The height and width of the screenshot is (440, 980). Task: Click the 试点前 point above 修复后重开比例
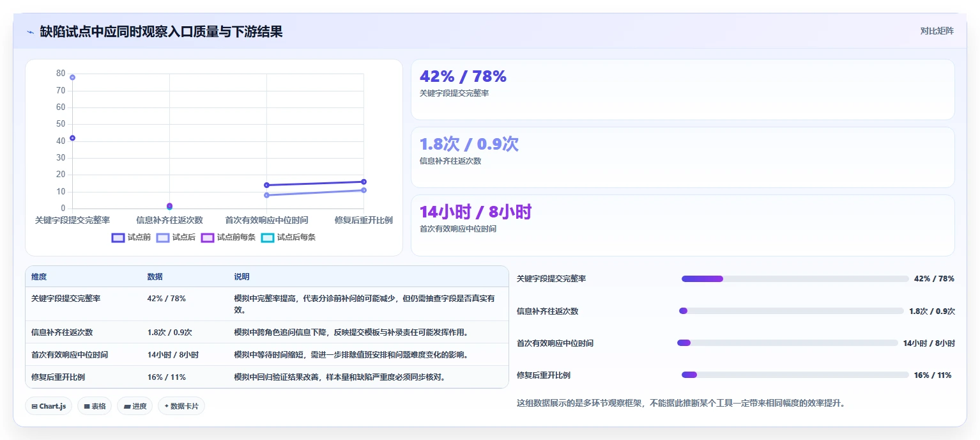point(364,182)
